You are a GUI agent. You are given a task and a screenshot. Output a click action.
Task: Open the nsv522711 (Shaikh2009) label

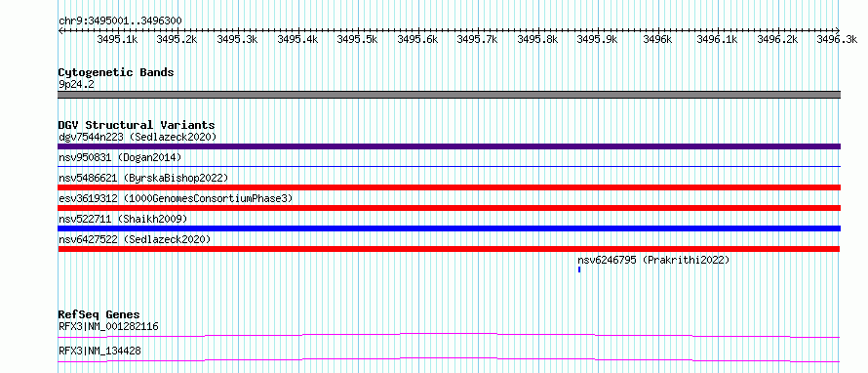click(123, 219)
